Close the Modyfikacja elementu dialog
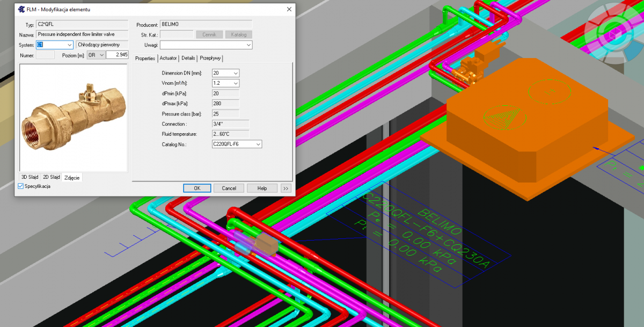644x327 pixels. coord(289,9)
